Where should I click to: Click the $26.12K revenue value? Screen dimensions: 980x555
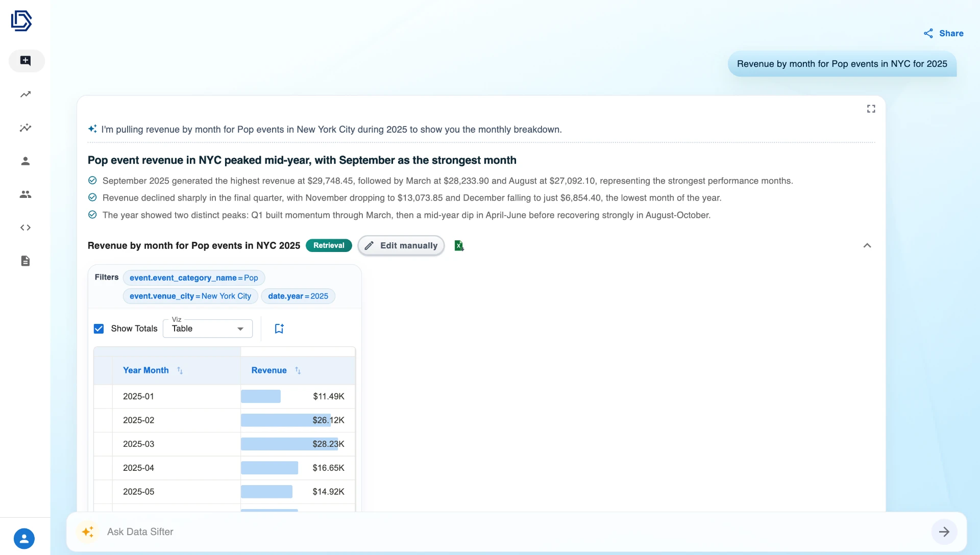329,420
